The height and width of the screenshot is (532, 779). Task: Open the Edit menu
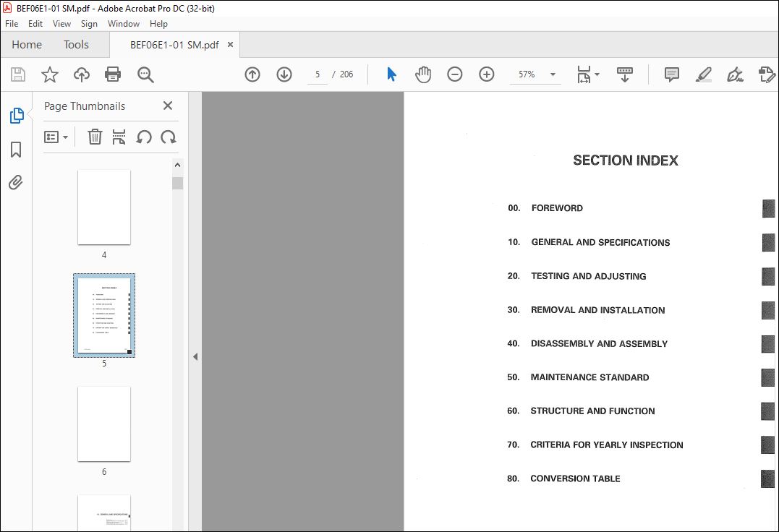point(35,24)
